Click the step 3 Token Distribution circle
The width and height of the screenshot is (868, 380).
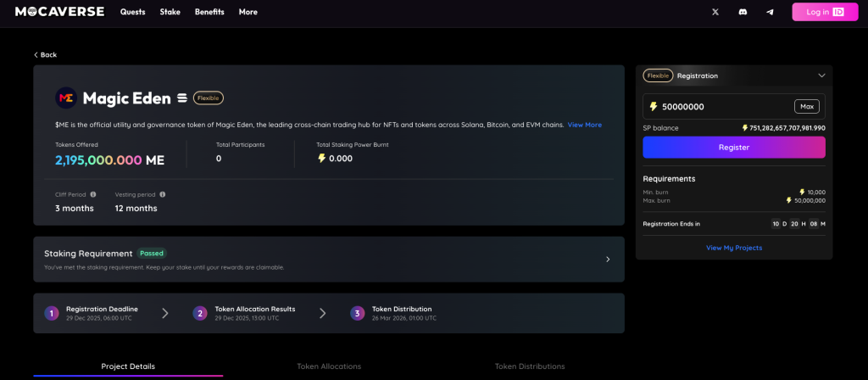point(357,313)
